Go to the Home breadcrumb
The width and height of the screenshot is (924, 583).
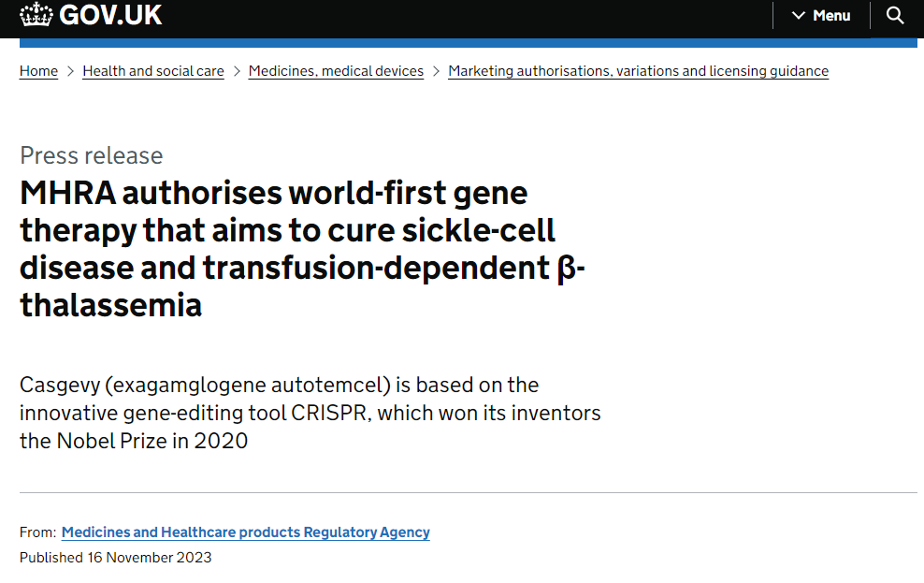(x=38, y=71)
